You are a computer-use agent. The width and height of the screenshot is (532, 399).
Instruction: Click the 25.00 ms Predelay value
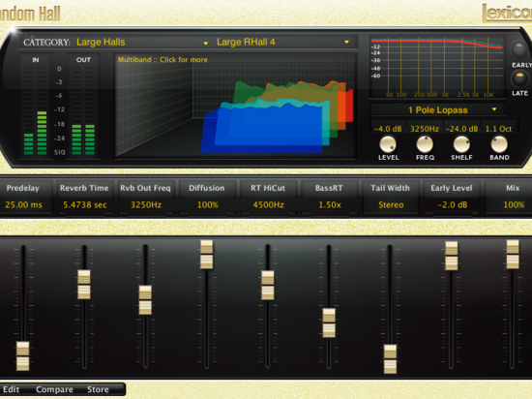[24, 204]
